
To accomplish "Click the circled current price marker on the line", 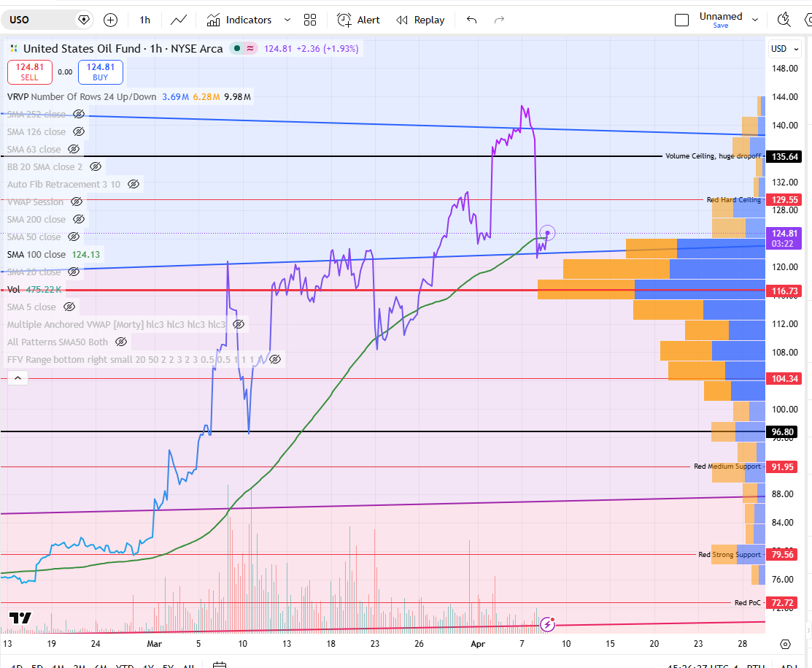I will click(547, 233).
